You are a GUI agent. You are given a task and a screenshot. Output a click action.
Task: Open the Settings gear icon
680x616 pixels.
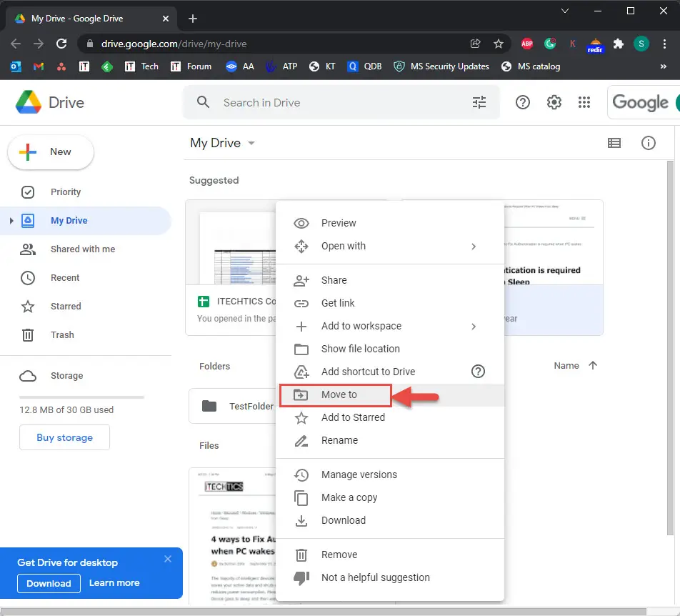tap(554, 102)
